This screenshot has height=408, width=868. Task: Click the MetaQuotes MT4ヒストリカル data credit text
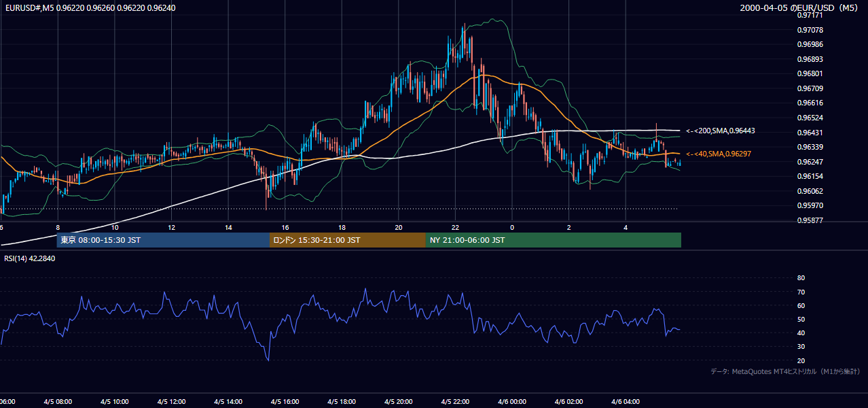pyautogui.click(x=785, y=372)
